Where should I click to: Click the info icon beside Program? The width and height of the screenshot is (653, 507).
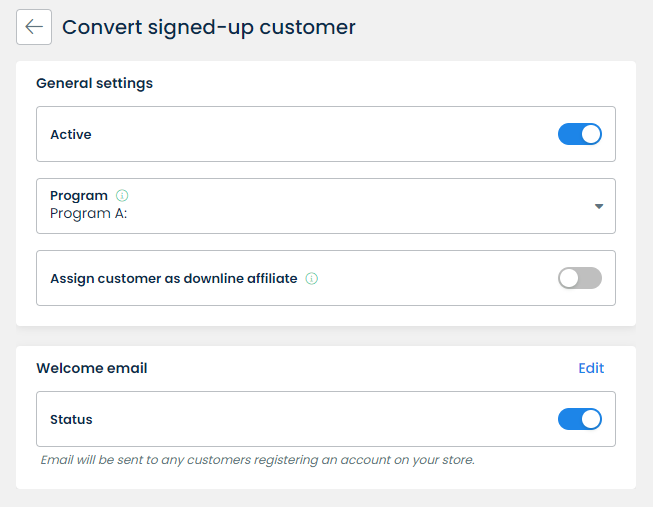coord(122,196)
